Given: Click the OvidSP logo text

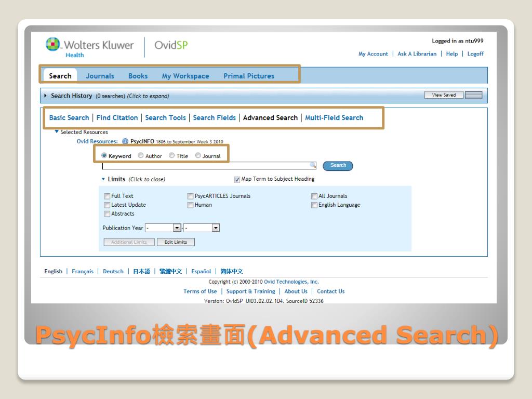Looking at the screenshot, I should pos(170,45).
